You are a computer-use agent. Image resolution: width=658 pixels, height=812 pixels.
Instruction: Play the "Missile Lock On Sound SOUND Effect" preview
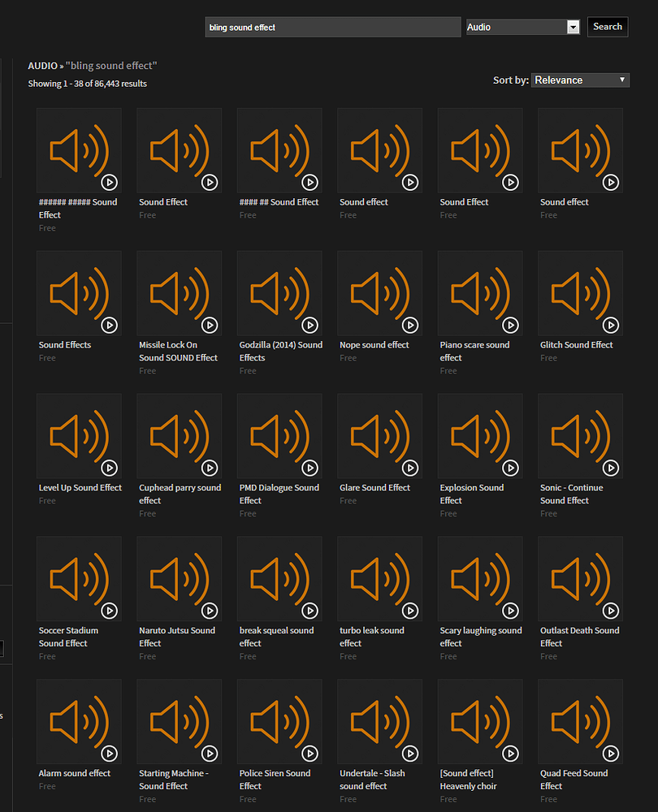coord(210,325)
